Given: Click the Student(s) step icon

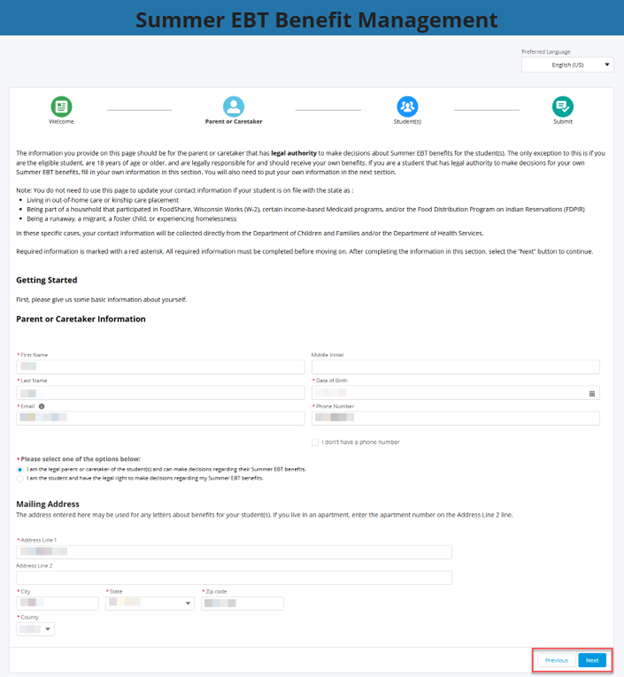Looking at the screenshot, I should point(407,106).
